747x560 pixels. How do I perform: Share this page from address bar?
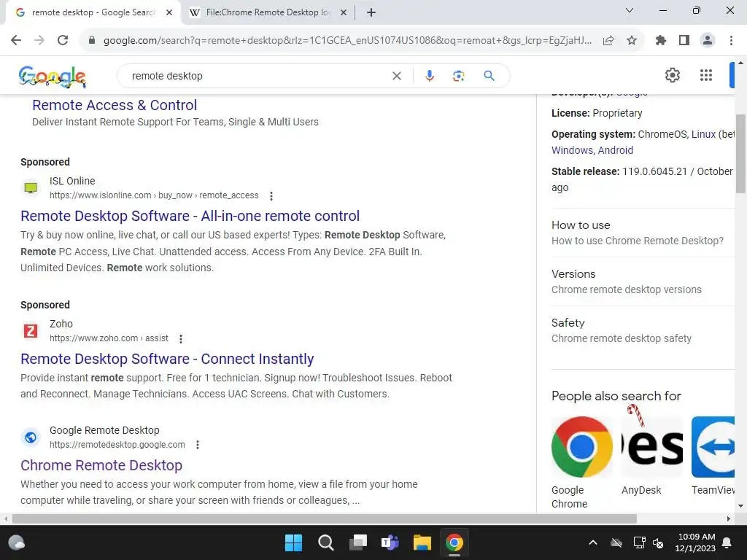point(608,41)
